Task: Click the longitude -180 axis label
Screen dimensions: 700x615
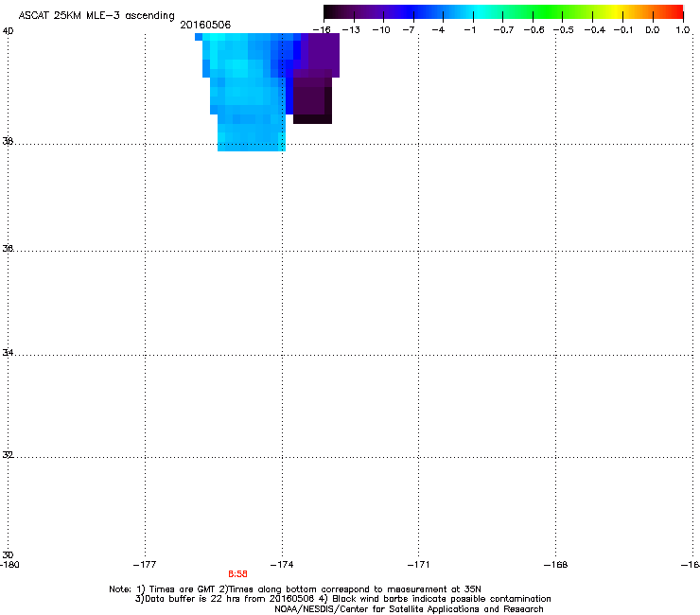Action: pyautogui.click(x=9, y=565)
